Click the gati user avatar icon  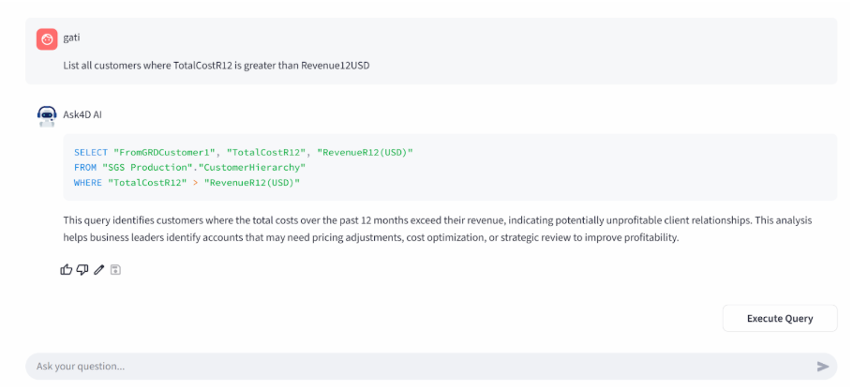coord(47,39)
